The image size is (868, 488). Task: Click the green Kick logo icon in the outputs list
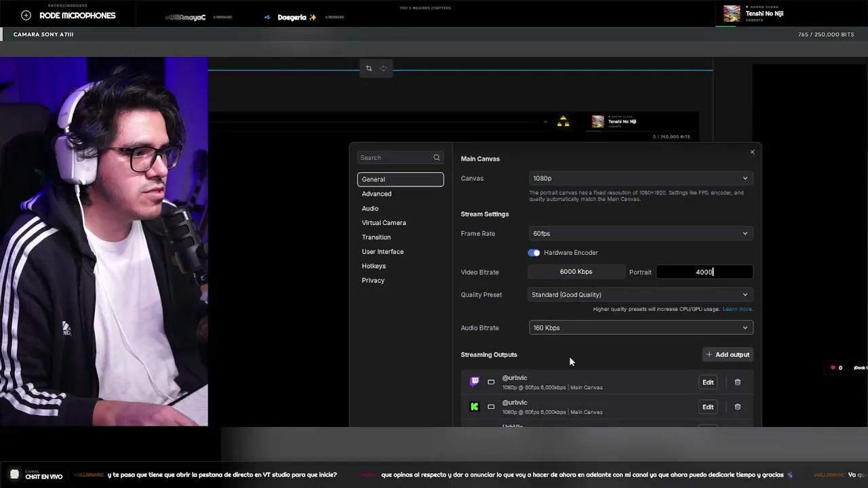475,407
